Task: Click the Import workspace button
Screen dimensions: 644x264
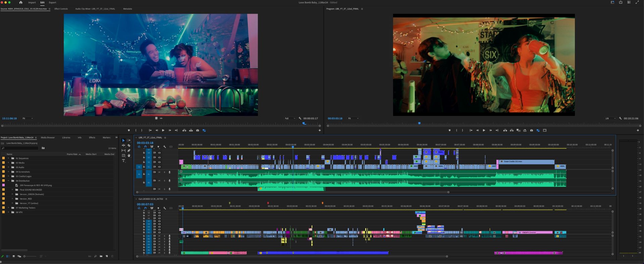Action: pyautogui.click(x=32, y=2)
